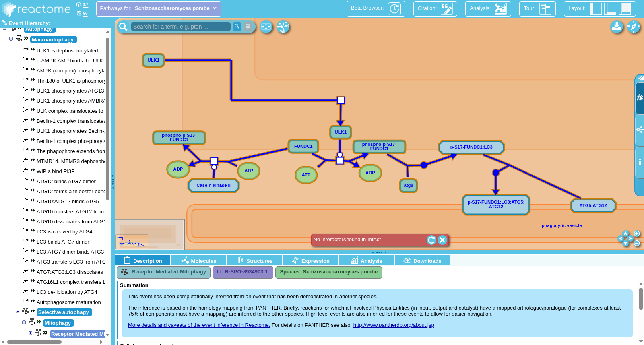The image size is (644, 345).
Task: Switch to the Structures tab
Action: (254, 260)
